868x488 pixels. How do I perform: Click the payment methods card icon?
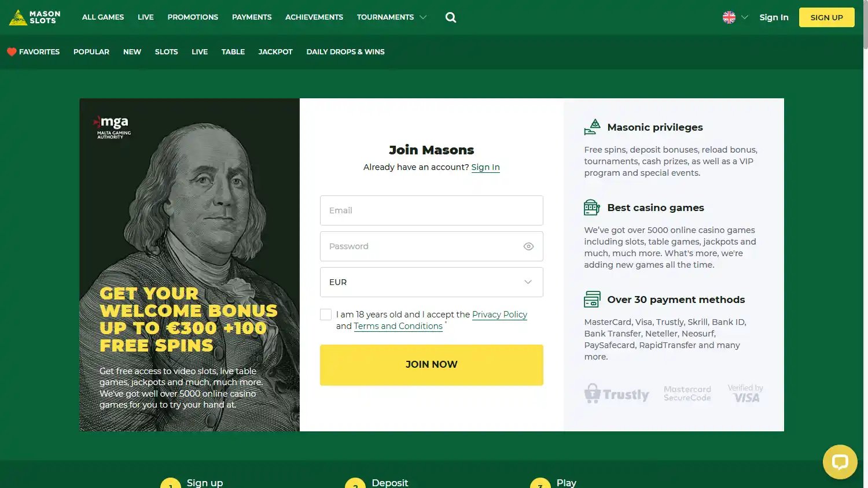(x=592, y=299)
